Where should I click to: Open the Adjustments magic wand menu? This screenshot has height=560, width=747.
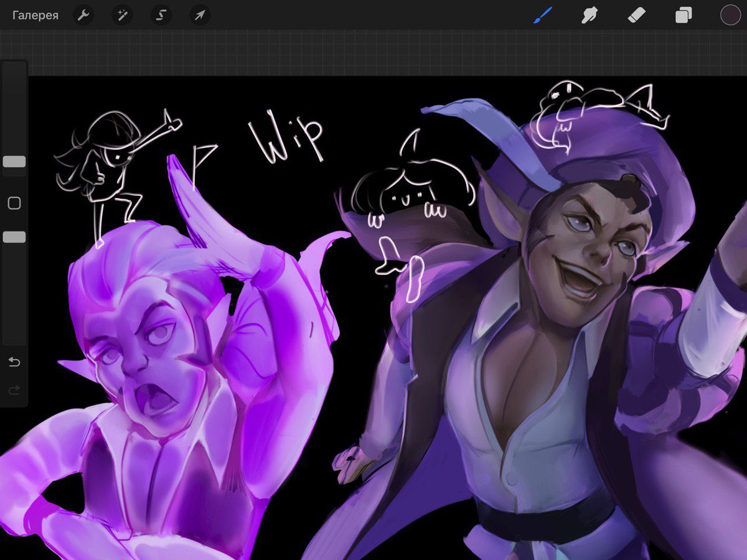point(122,16)
